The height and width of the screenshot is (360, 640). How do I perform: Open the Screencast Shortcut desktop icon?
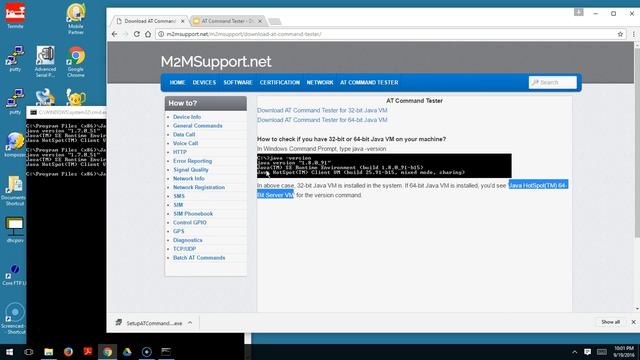coord(15,318)
